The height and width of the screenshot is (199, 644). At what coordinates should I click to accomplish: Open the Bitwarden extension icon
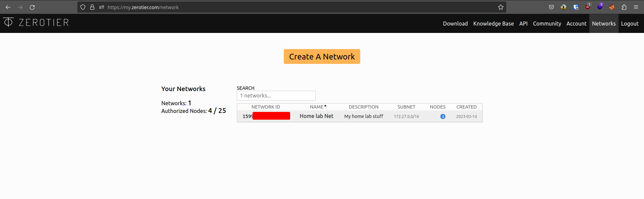576,7
